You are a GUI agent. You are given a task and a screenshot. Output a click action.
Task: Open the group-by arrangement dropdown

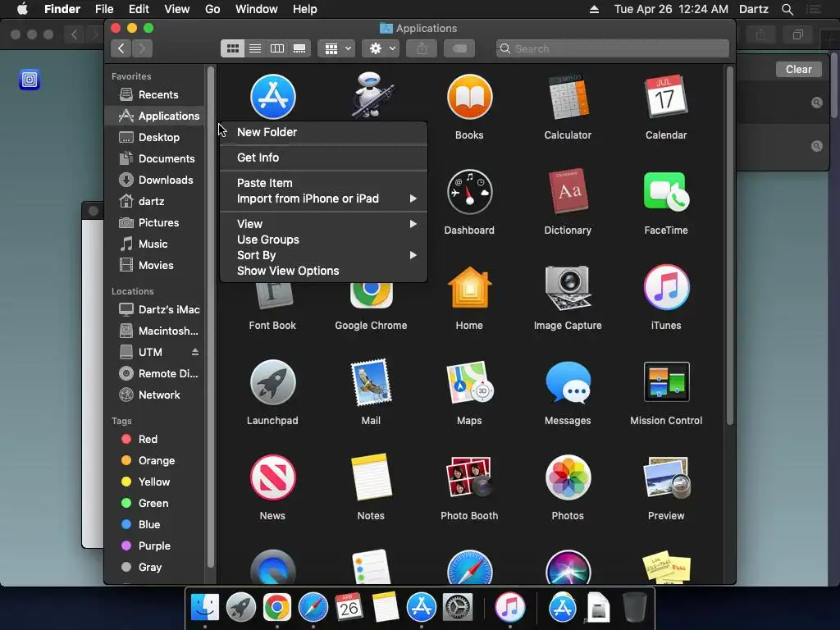coord(336,48)
